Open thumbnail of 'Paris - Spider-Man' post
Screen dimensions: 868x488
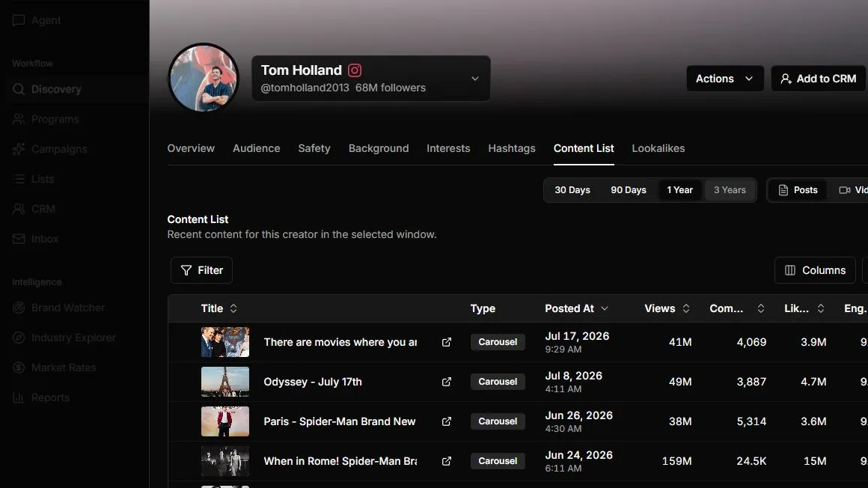tap(224, 421)
